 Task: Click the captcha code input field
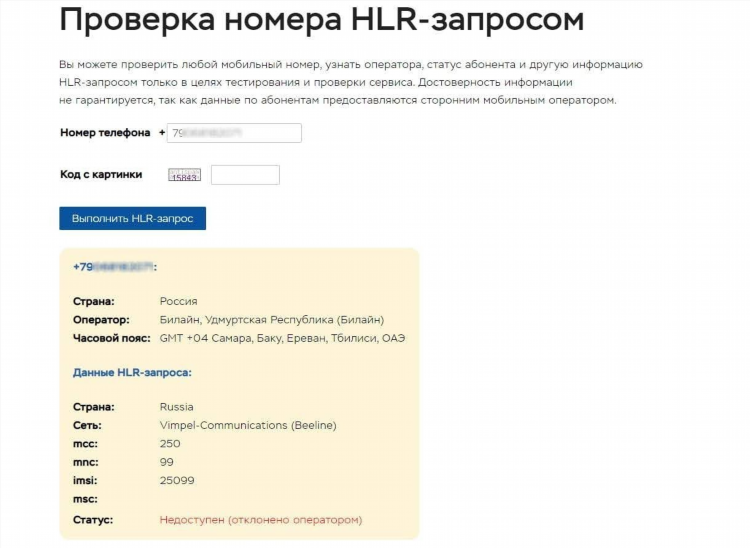(245, 175)
